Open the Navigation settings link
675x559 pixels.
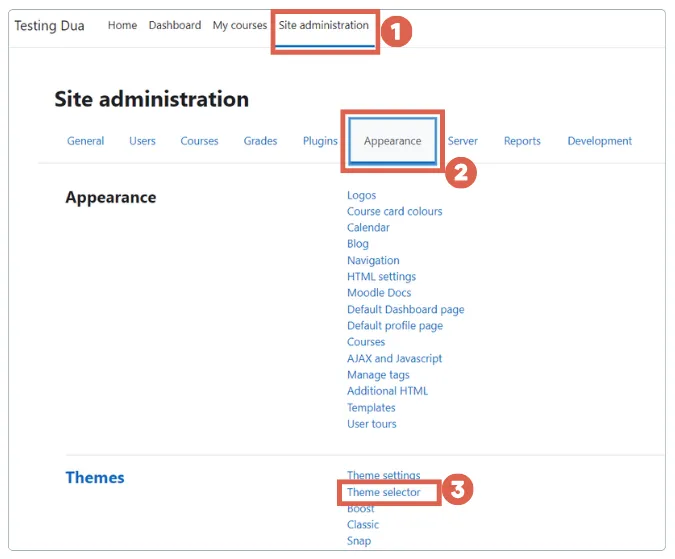(373, 261)
